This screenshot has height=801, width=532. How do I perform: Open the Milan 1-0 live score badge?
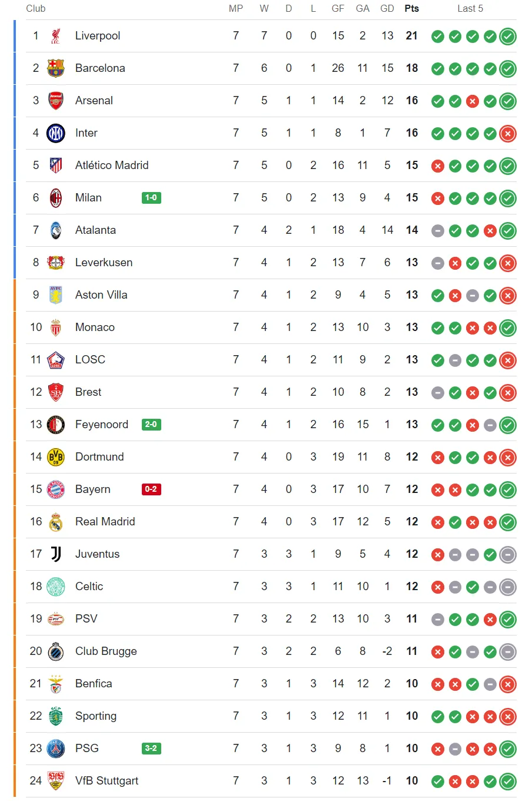coord(151,198)
